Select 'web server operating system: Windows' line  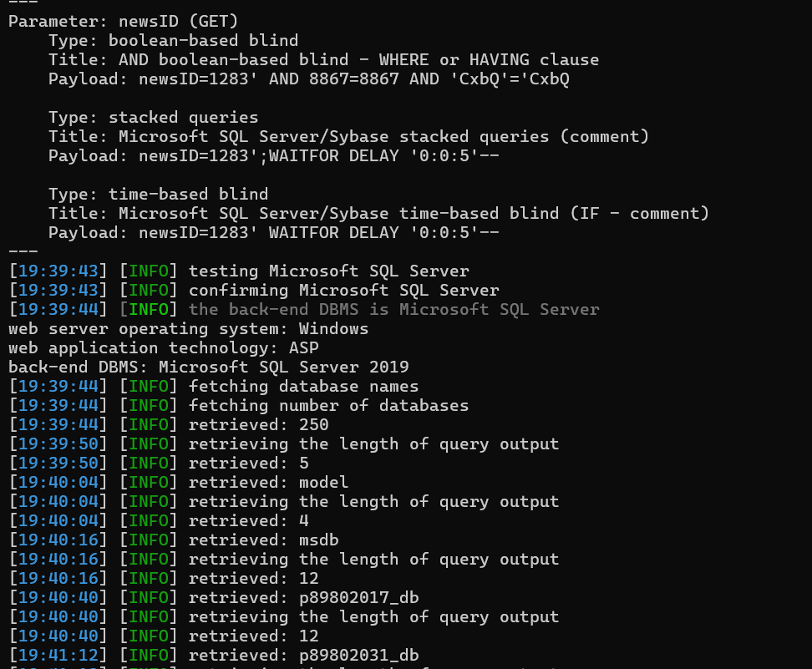[x=189, y=328]
